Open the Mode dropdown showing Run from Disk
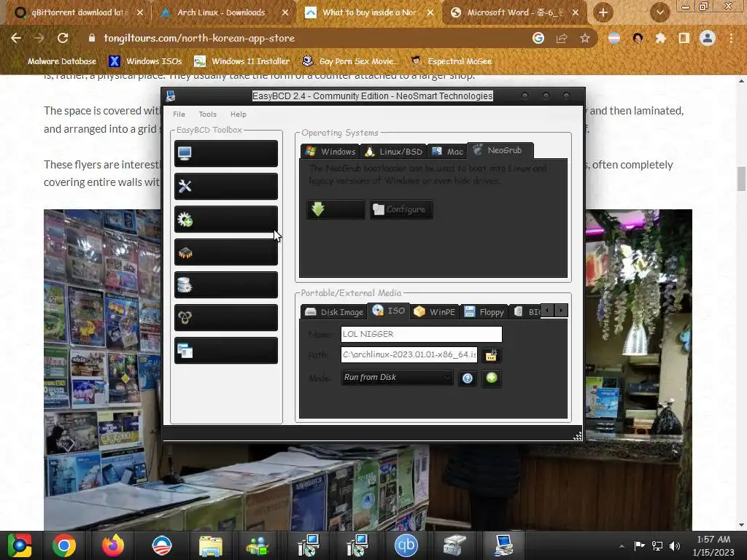Viewport: 747px width, 560px height. tap(397, 377)
